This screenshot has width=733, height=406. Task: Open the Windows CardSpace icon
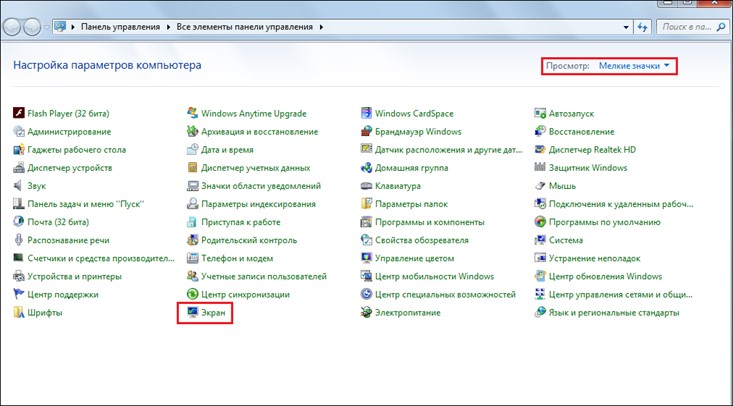pyautogui.click(x=366, y=113)
